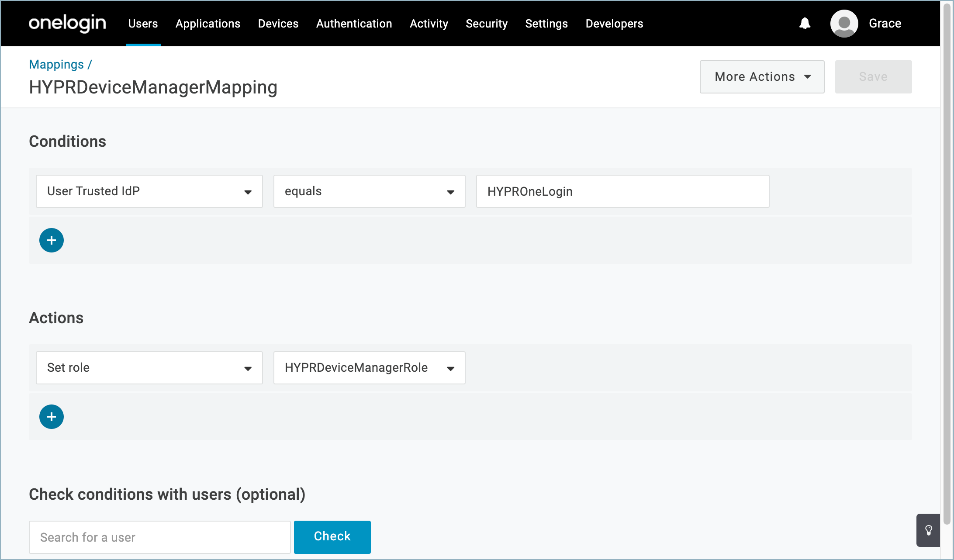Open the notifications bell

[805, 24]
